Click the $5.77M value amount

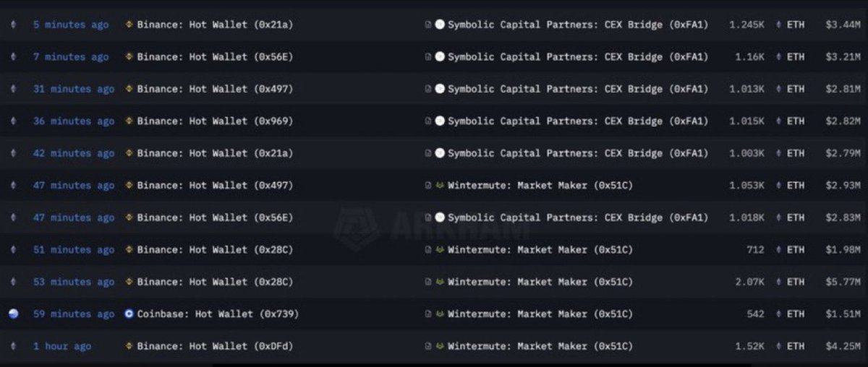pyautogui.click(x=843, y=282)
